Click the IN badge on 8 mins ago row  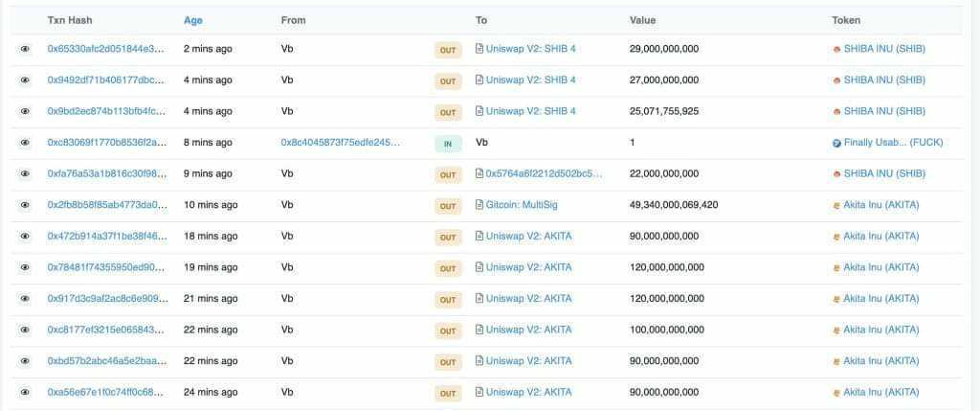[448, 144]
